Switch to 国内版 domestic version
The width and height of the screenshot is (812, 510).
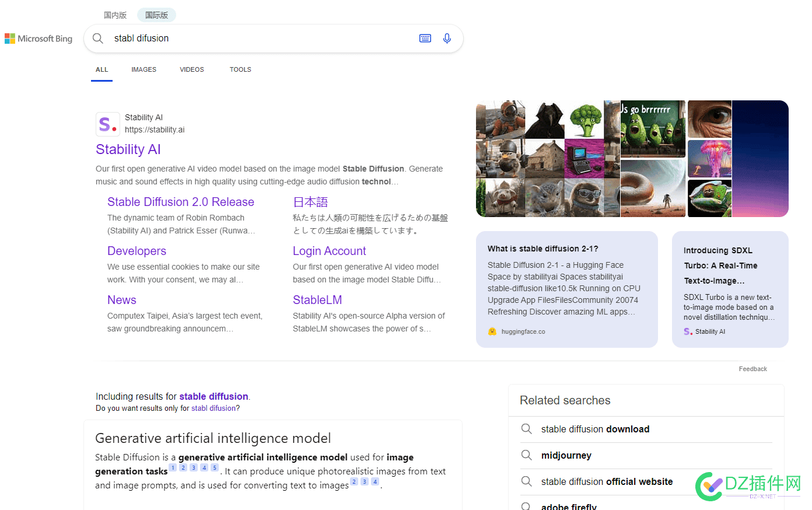115,15
